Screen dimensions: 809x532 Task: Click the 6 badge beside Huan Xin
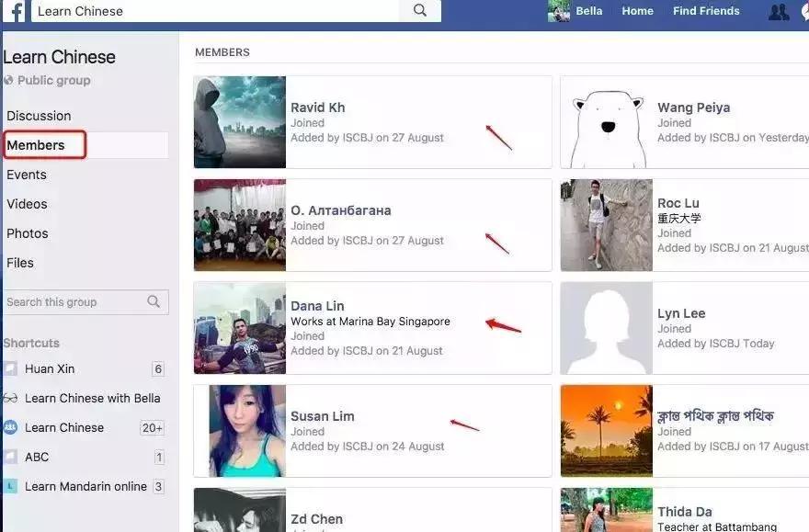pos(158,368)
